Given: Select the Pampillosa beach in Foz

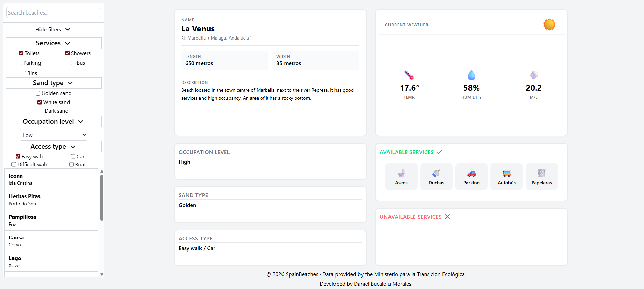Looking at the screenshot, I should tap(51, 220).
